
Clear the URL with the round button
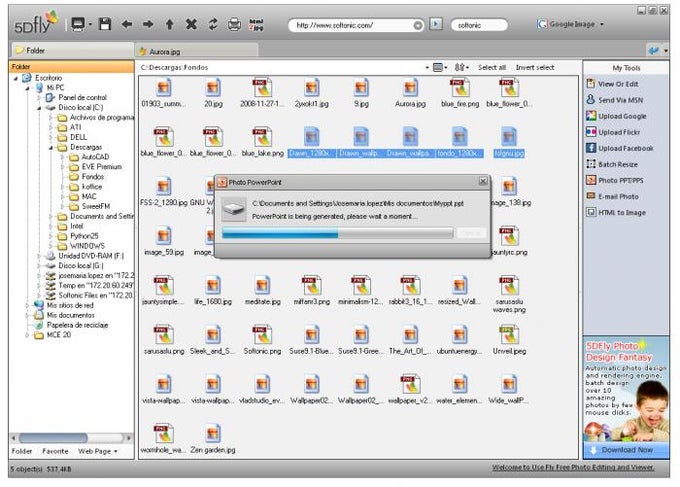(418, 26)
